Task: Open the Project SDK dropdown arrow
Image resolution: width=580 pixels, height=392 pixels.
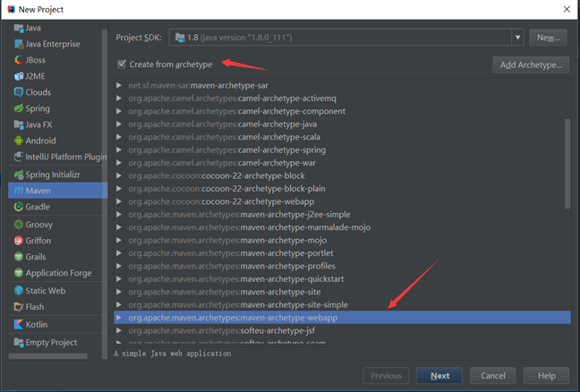Action: (518, 38)
